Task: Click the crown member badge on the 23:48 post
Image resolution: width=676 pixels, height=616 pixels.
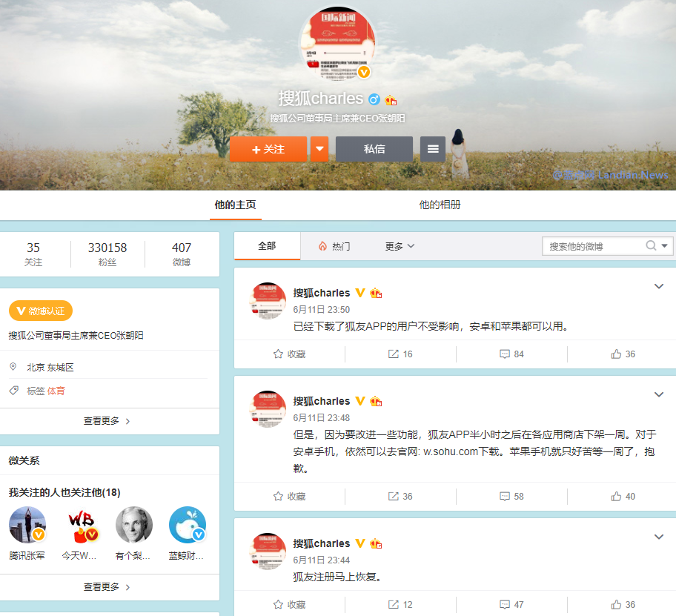Action: (x=376, y=401)
